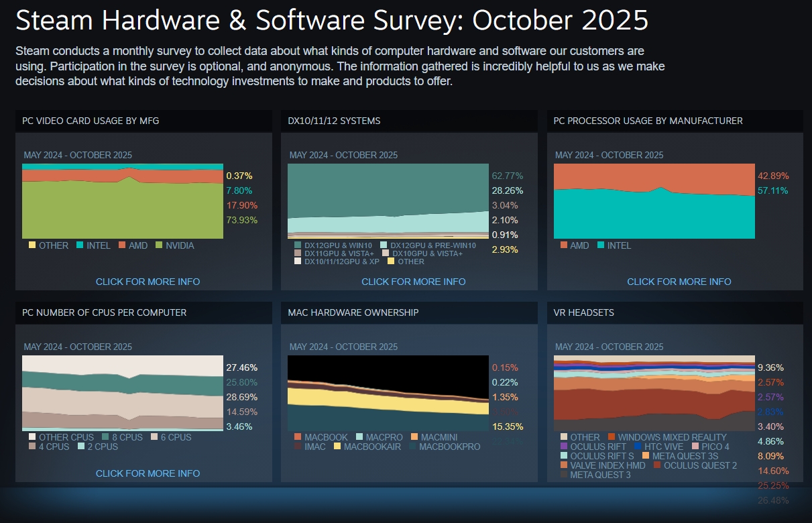The image size is (812, 523).
Task: Click the DX12GPU & WIN10 legend swatch
Action: click(298, 245)
